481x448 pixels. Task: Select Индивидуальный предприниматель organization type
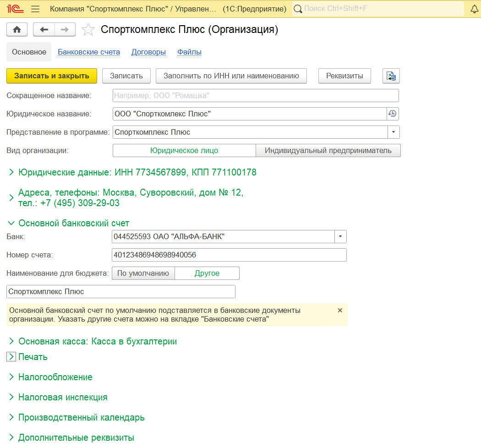coord(328,151)
